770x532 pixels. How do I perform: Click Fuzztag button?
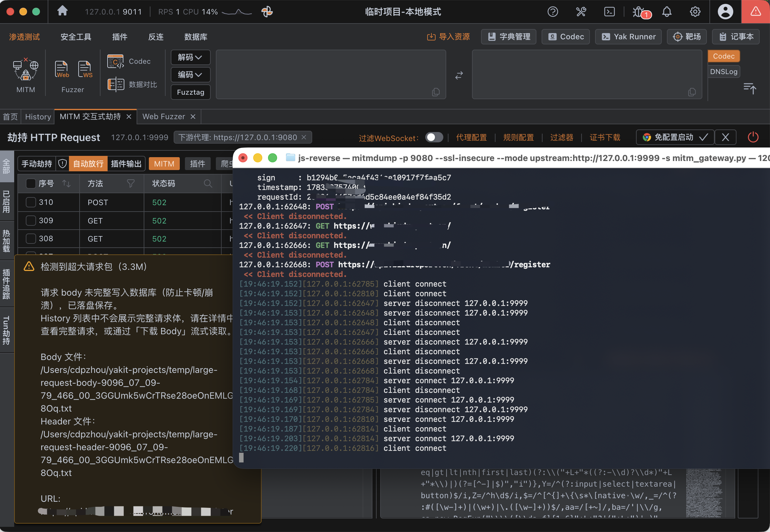click(190, 92)
